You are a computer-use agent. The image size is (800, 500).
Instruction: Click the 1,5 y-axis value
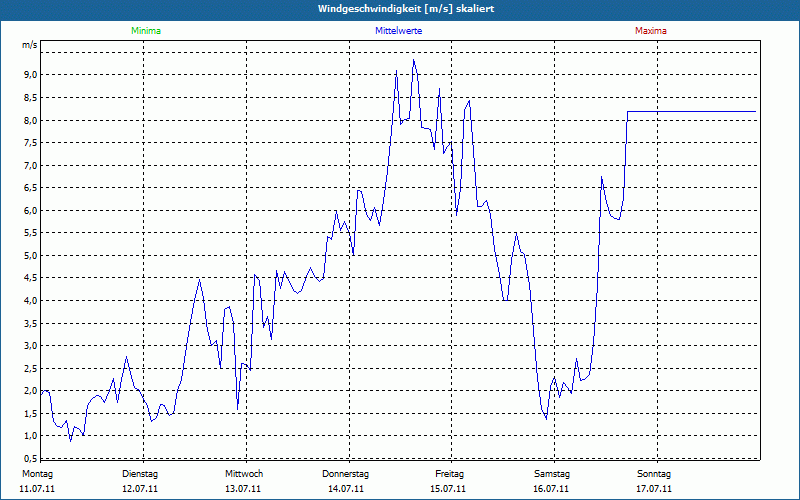[x=31, y=413]
